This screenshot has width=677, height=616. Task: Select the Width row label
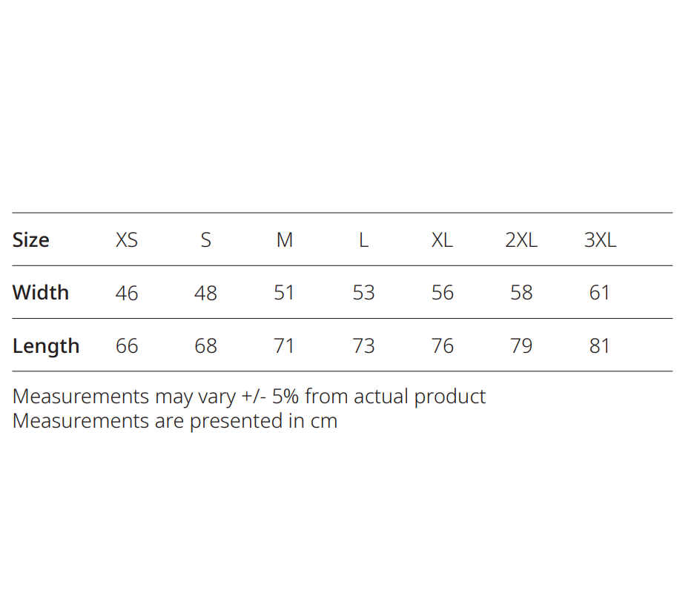click(41, 293)
